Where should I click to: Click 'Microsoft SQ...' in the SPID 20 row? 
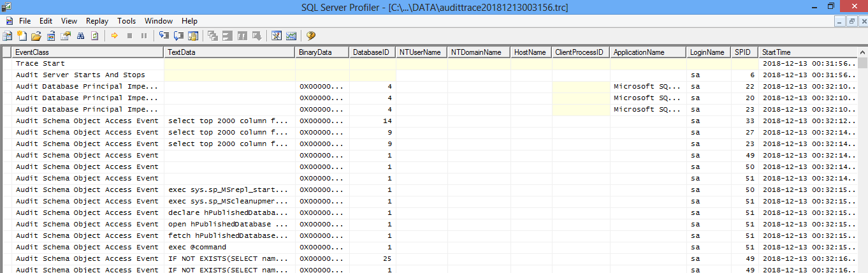click(x=648, y=98)
